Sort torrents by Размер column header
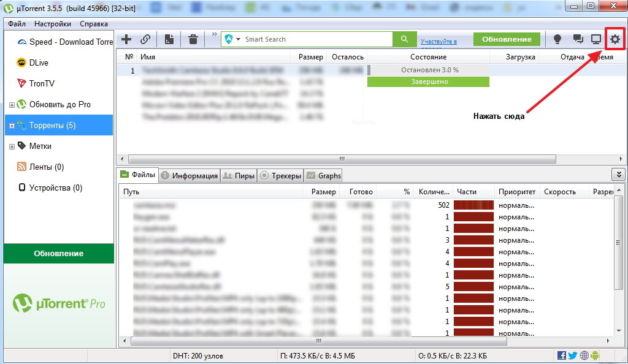 pyautogui.click(x=308, y=57)
